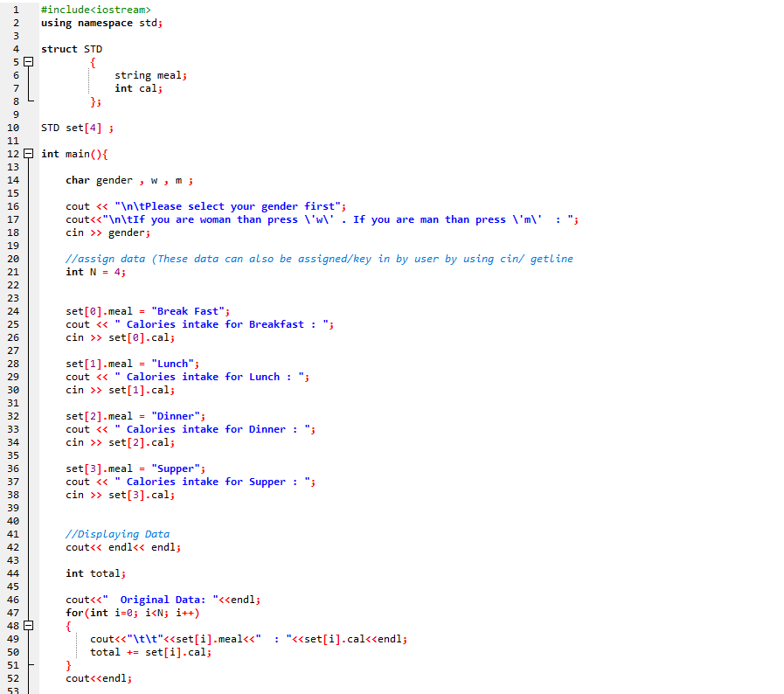Screen dimensions: 784x694
Task: Click line number 24 in the gutter
Action: point(14,310)
